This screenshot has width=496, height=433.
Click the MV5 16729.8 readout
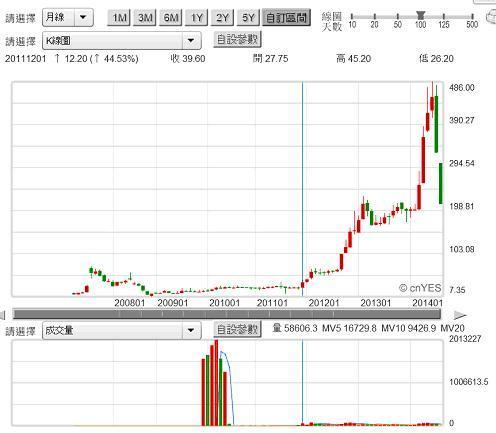tap(349, 328)
